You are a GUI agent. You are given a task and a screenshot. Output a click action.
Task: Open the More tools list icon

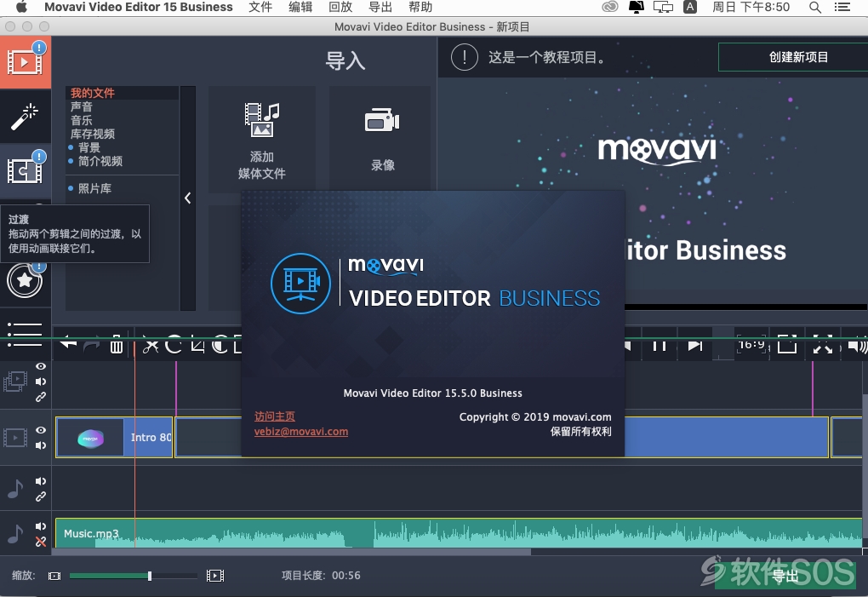25,334
